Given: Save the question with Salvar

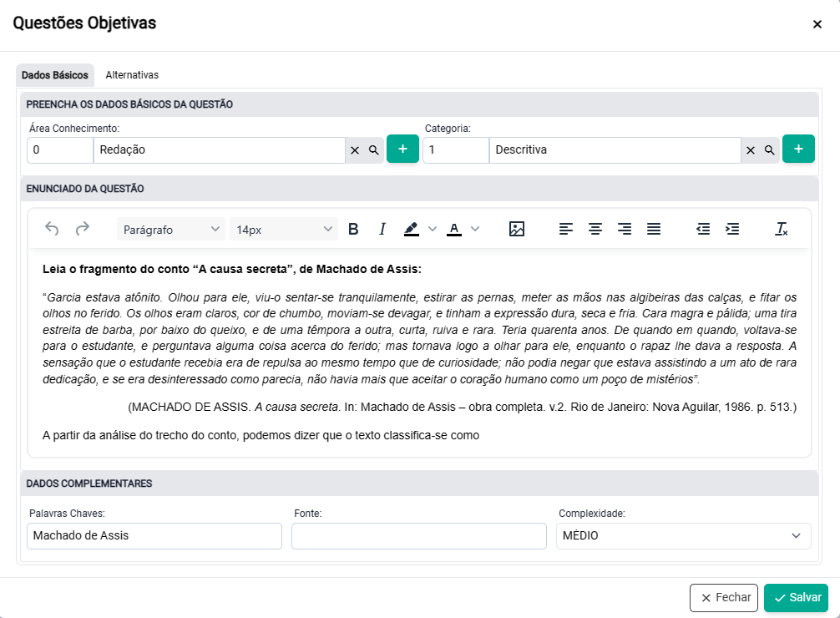Looking at the screenshot, I should pyautogui.click(x=796, y=598).
